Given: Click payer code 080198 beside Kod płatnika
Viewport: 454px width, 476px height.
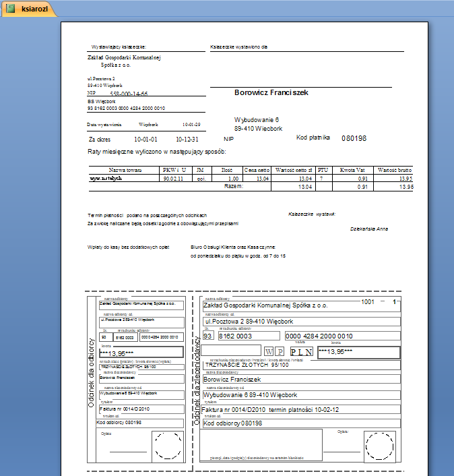Looking at the screenshot, I should 354,138.
